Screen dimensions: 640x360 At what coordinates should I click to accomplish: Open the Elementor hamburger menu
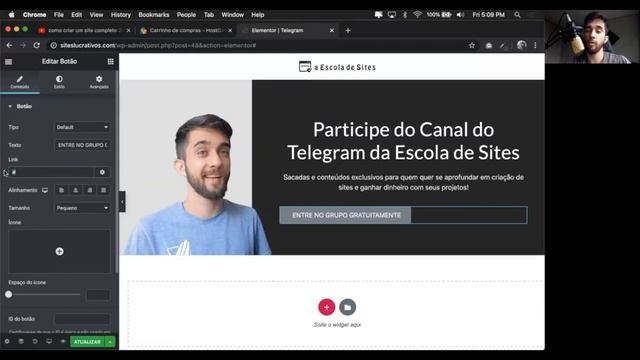point(9,62)
